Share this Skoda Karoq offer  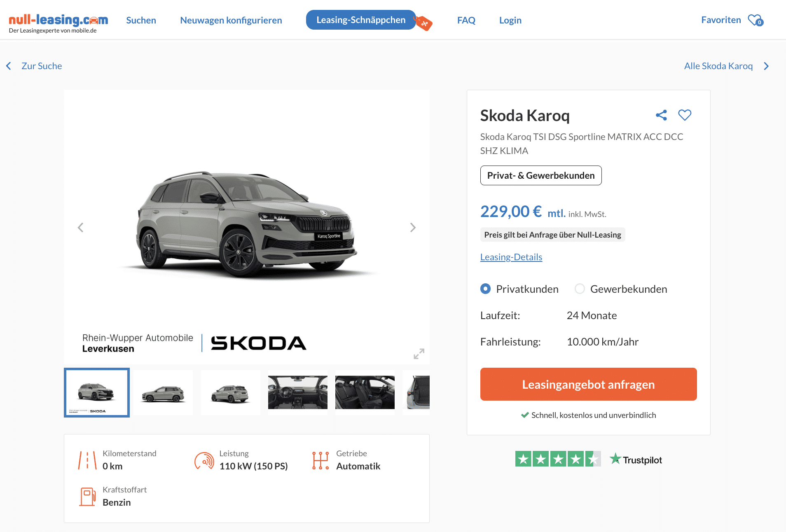[x=661, y=115]
